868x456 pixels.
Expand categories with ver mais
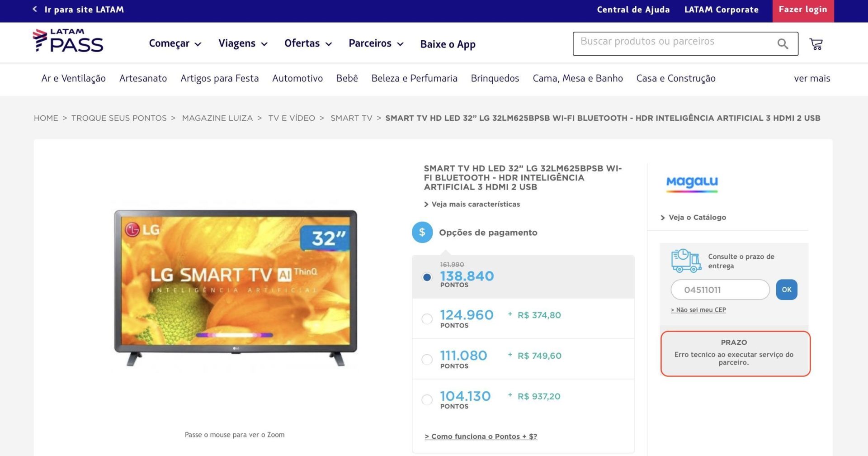[x=812, y=78]
